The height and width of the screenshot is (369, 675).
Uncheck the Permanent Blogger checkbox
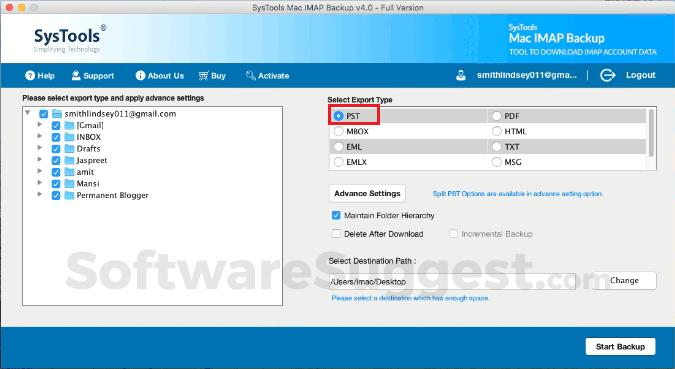coord(56,195)
